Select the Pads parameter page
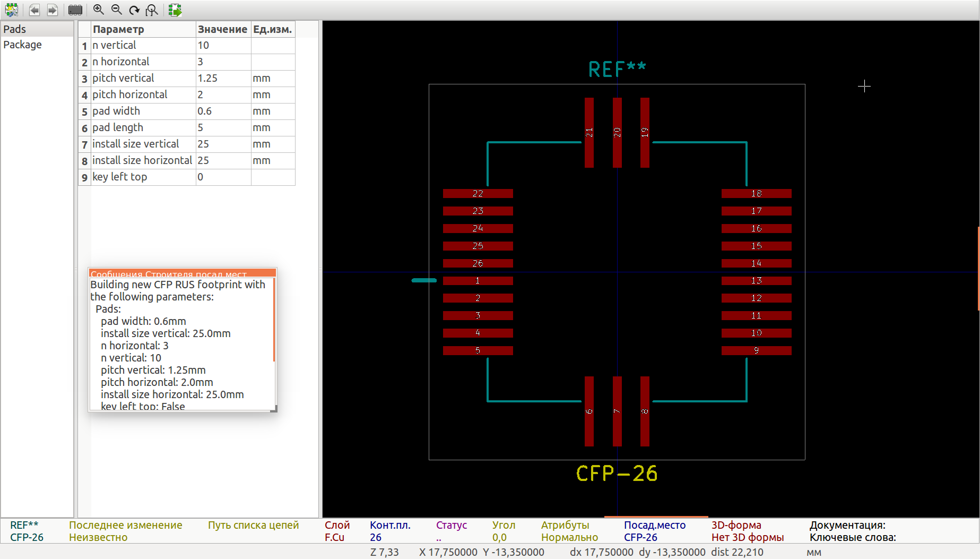 pyautogui.click(x=15, y=29)
